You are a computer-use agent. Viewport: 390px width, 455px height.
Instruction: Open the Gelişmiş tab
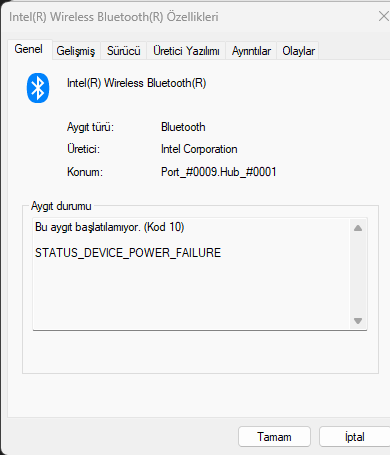pos(76,51)
